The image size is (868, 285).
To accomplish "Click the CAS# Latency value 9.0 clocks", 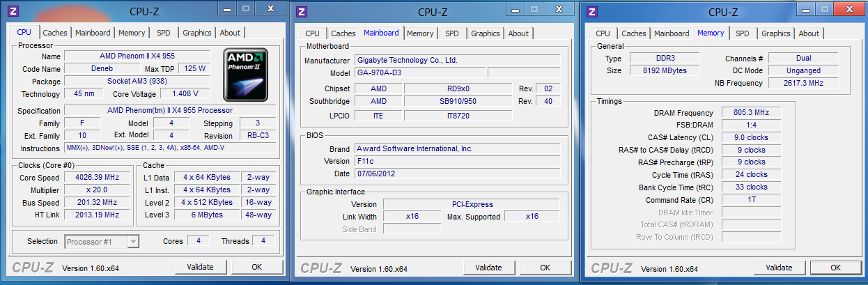I will coord(751,137).
